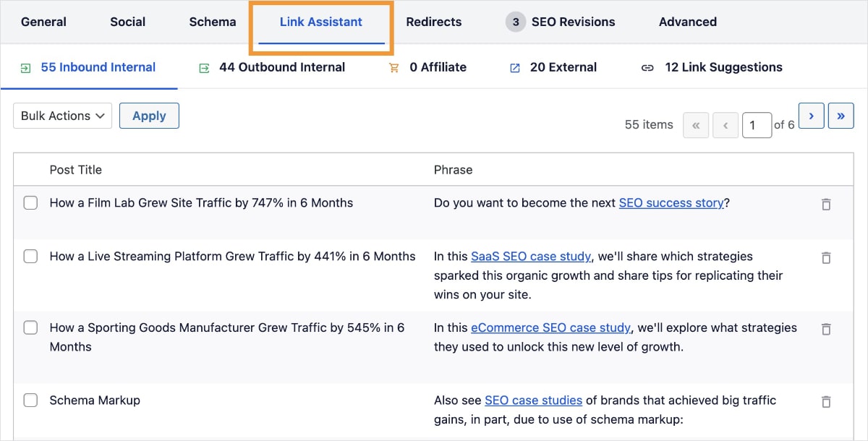
Task: Select the Affiliate shopping cart icon
Action: 393,67
